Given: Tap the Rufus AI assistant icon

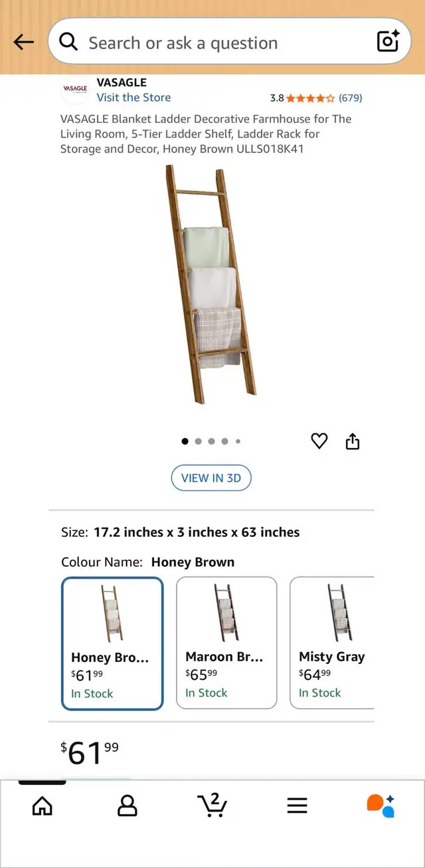Looking at the screenshot, I should (382, 806).
